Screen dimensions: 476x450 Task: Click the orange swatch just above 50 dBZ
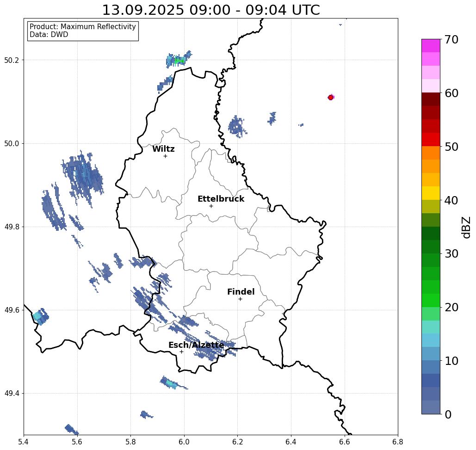[x=431, y=153]
